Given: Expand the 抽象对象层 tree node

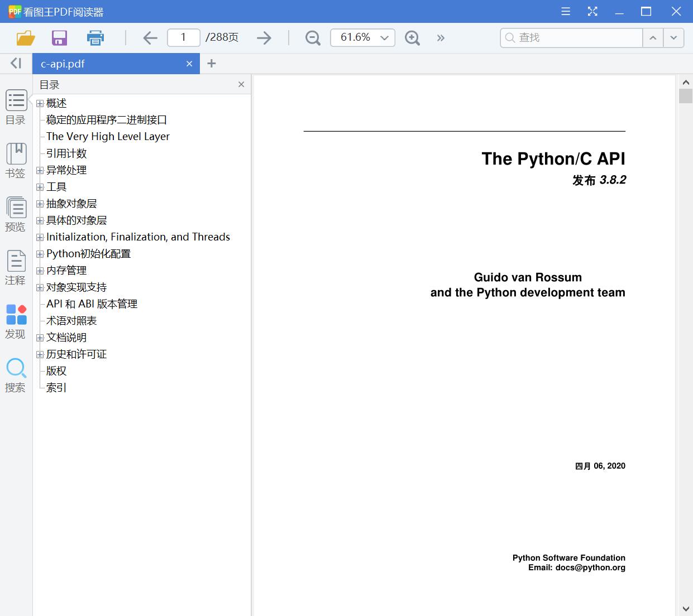Looking at the screenshot, I should [x=40, y=204].
